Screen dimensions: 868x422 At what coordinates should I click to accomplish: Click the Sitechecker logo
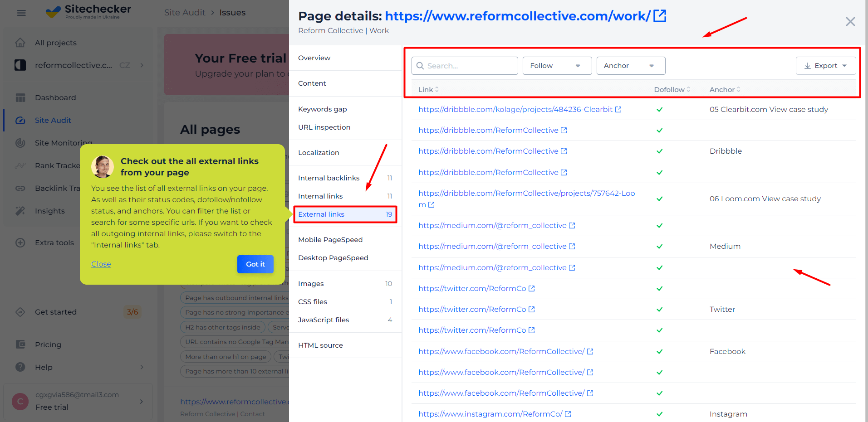[x=88, y=12]
